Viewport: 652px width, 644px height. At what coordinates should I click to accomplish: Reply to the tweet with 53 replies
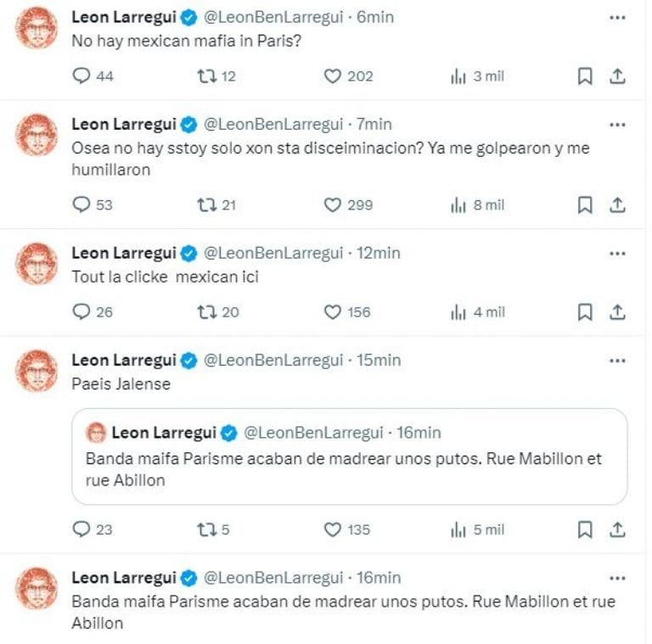(82, 204)
